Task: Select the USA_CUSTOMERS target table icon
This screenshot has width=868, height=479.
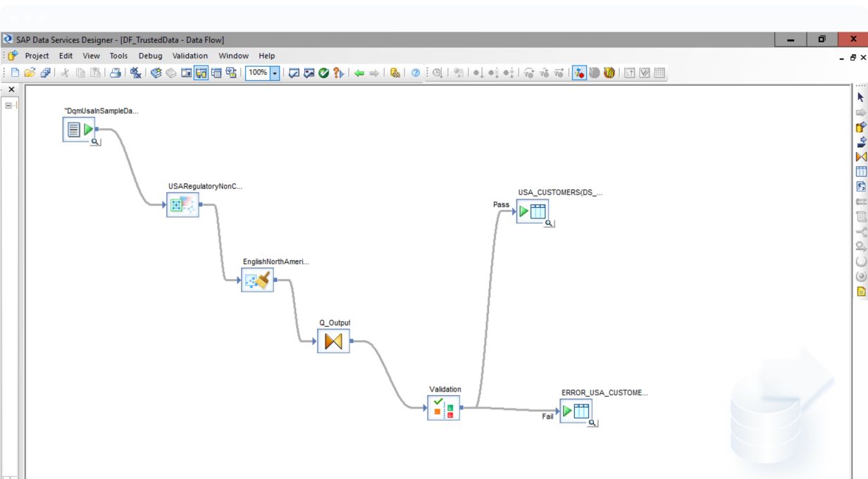Action: pyautogui.click(x=533, y=211)
